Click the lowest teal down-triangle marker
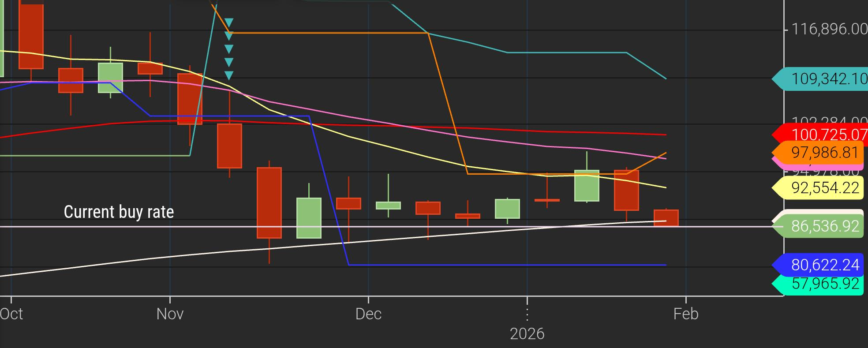Screen dimensions: 868x348 [x=229, y=75]
